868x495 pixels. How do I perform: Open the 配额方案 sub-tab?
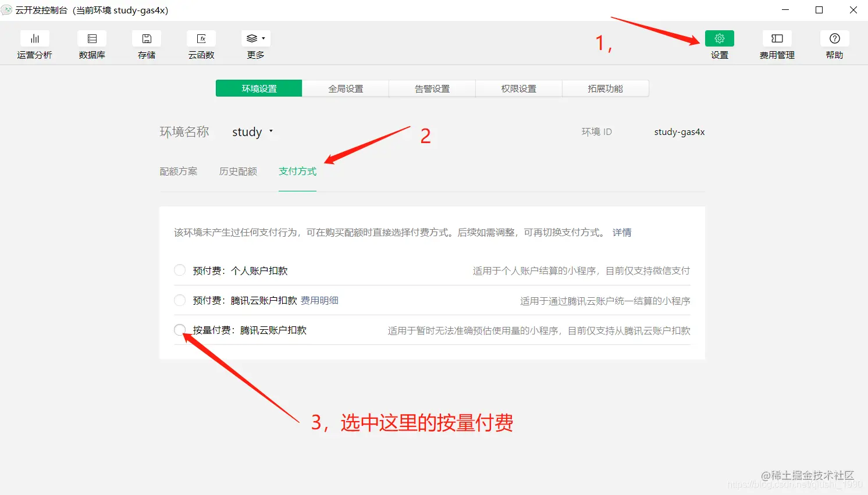coord(179,171)
